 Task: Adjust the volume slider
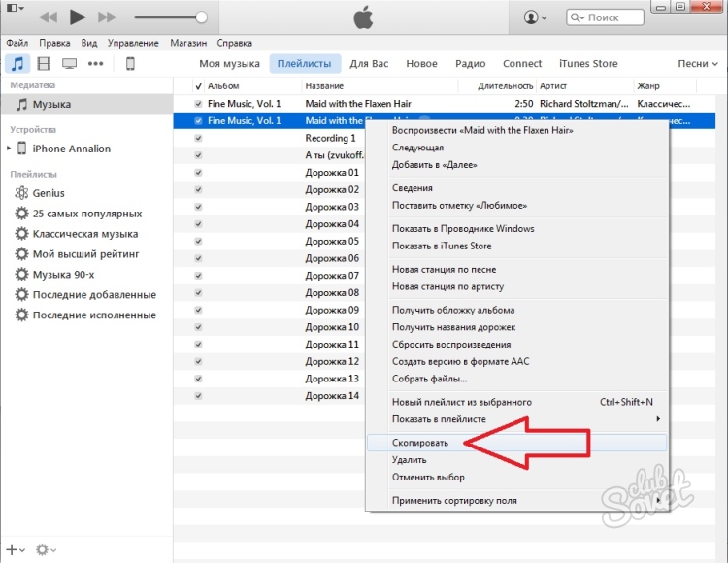pos(171,17)
